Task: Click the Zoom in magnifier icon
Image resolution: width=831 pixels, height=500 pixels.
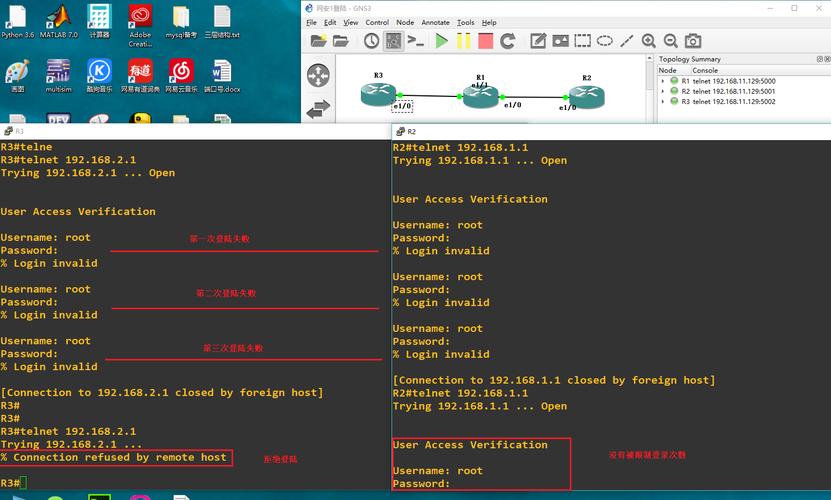Action: pyautogui.click(x=649, y=41)
